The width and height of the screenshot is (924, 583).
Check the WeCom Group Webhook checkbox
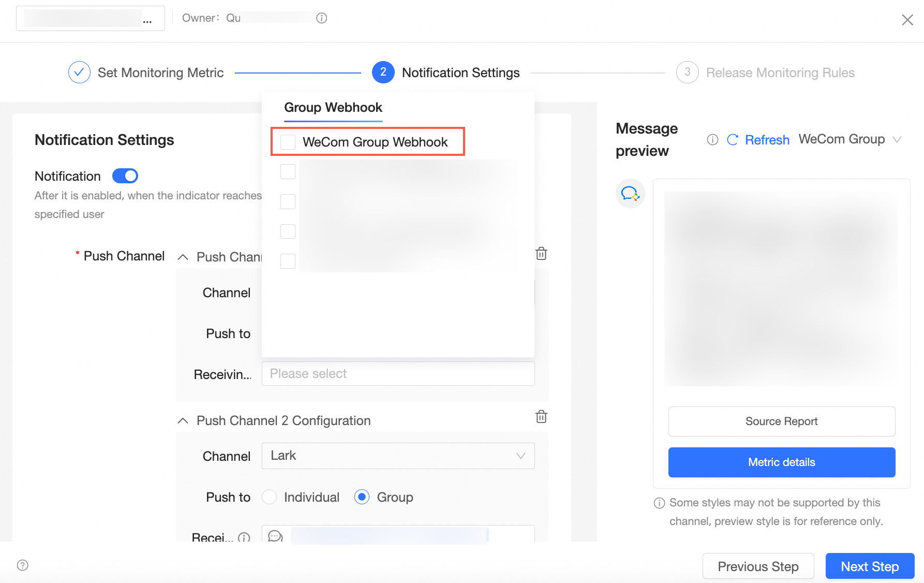point(288,142)
